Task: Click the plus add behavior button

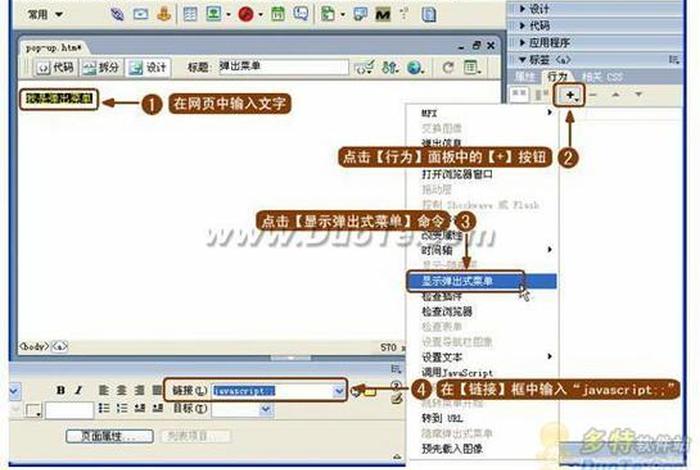Action: pos(570,95)
